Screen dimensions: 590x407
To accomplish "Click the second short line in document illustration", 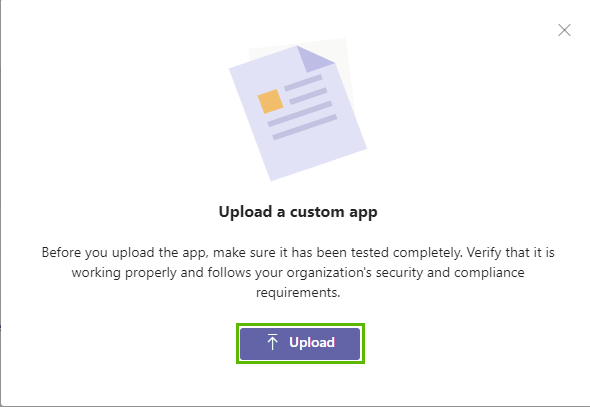I will click(x=308, y=96).
